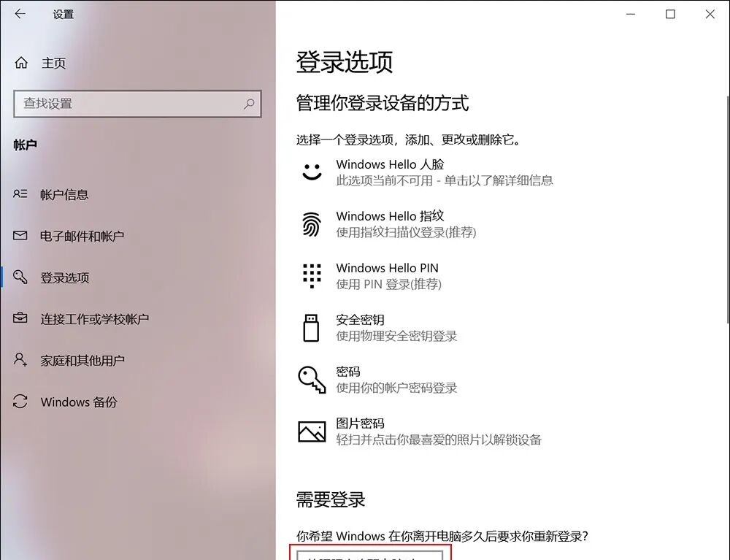
Task: Click the vertical scrollbar on the right
Action: tap(728, 210)
